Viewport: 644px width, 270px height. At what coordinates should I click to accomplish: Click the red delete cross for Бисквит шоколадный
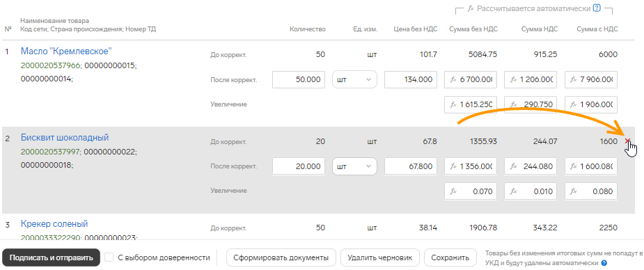(627, 141)
